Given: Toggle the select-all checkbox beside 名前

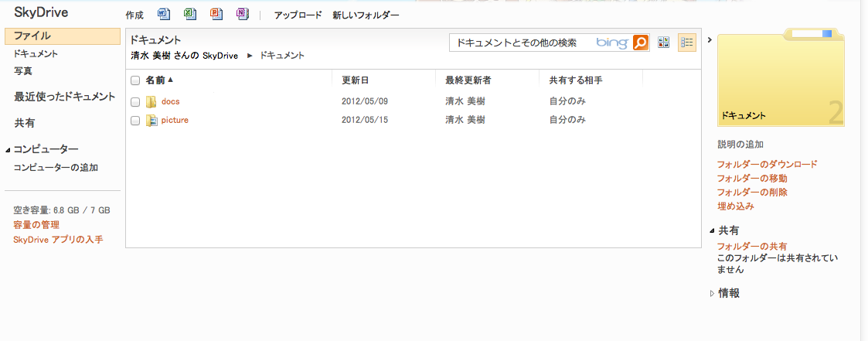Looking at the screenshot, I should pyautogui.click(x=135, y=81).
